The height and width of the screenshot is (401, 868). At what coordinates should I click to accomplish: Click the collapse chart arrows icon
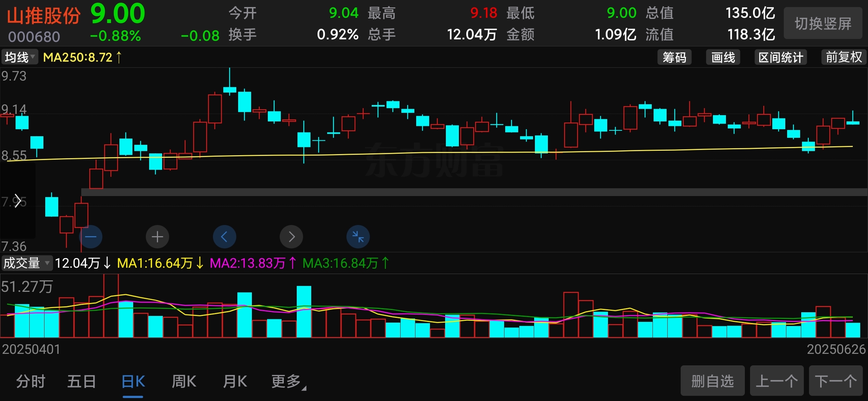pyautogui.click(x=358, y=237)
